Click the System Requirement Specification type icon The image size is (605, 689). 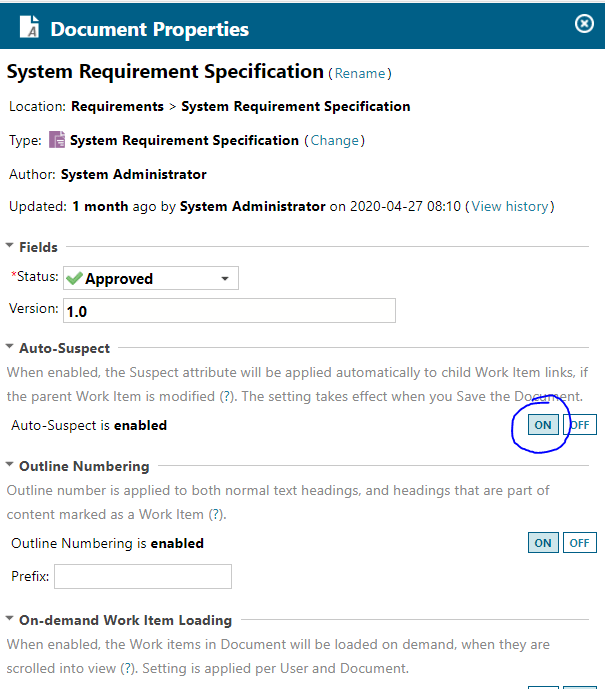click(57, 140)
